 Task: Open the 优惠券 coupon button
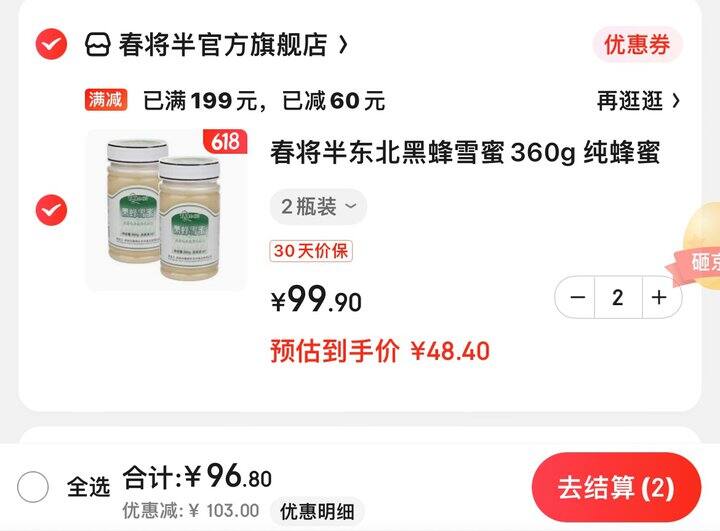tap(638, 45)
